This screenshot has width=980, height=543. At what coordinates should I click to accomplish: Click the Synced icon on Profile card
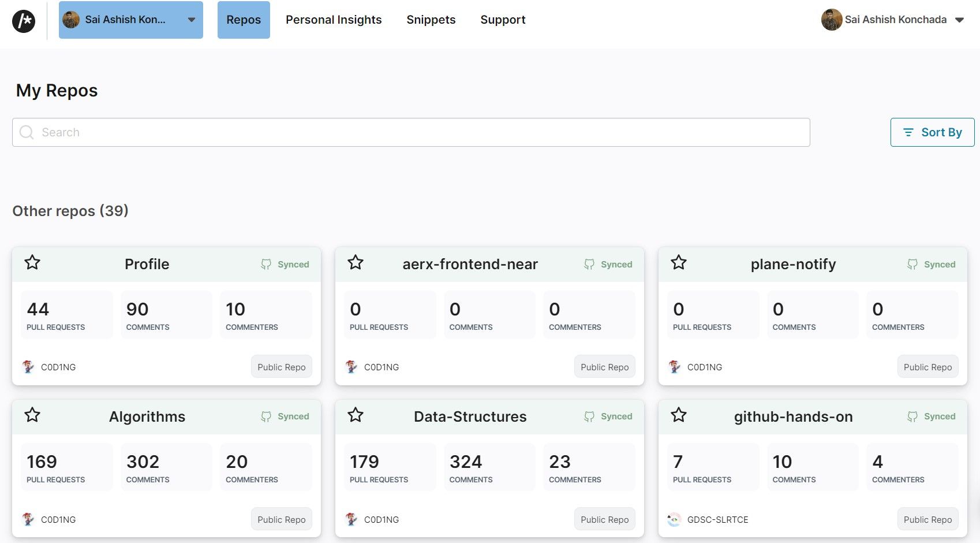pyautogui.click(x=266, y=265)
